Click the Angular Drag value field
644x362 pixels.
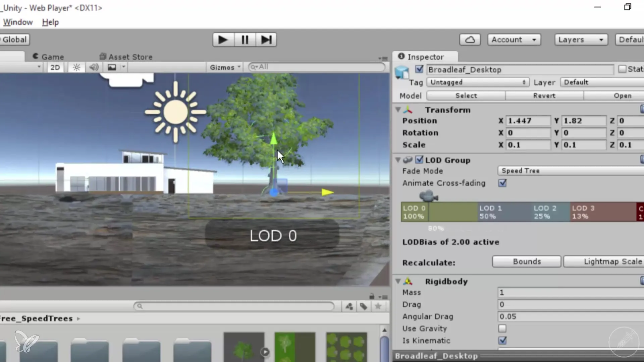pos(571,317)
